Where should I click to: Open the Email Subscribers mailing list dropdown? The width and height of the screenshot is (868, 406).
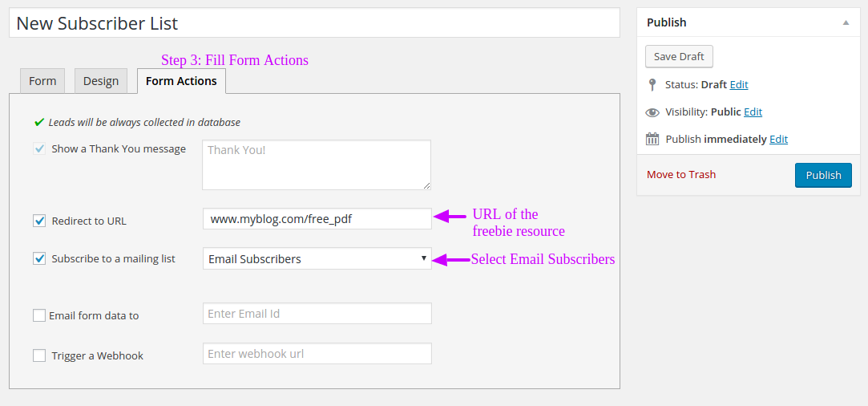pyautogui.click(x=317, y=258)
